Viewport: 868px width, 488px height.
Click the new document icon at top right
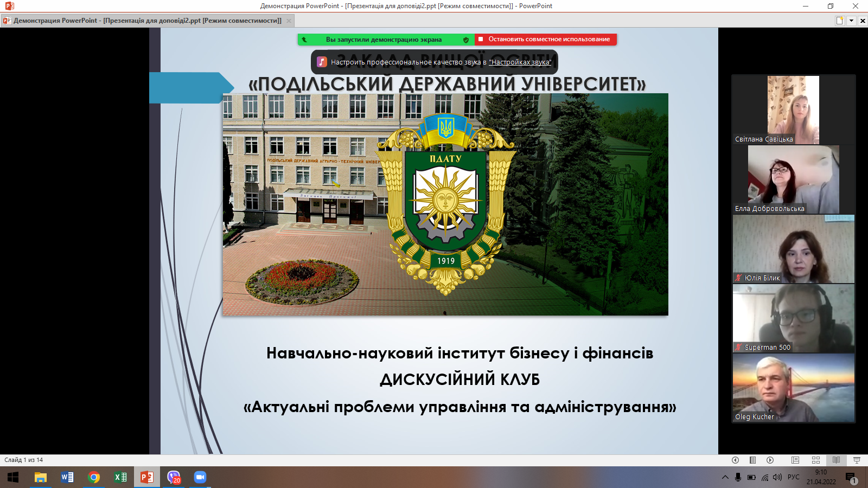click(840, 21)
